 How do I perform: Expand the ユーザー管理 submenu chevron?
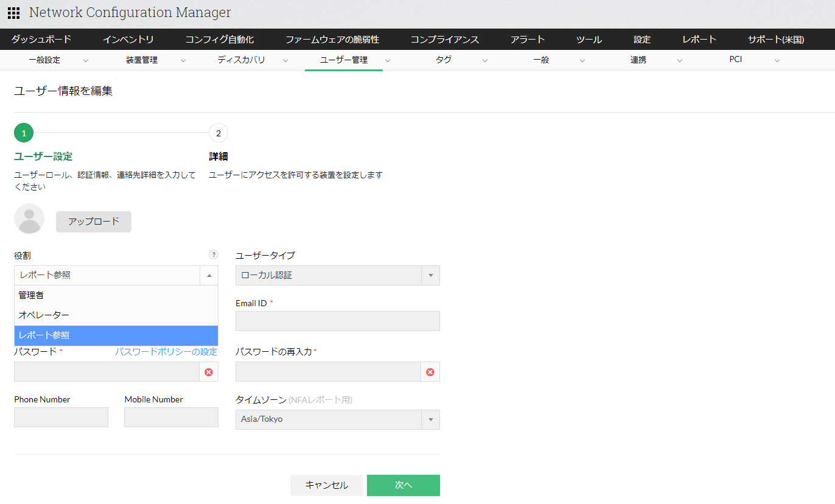click(x=388, y=60)
